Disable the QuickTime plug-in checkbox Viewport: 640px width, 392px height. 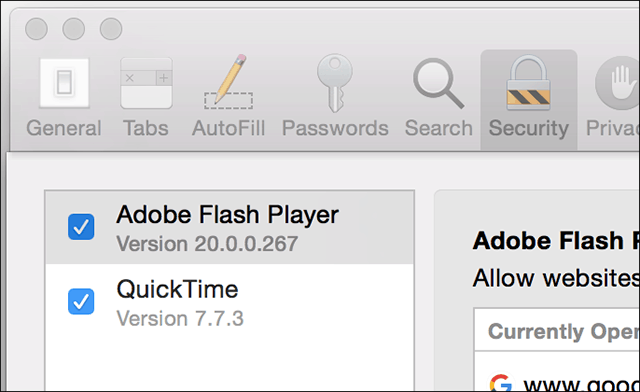[x=81, y=301]
